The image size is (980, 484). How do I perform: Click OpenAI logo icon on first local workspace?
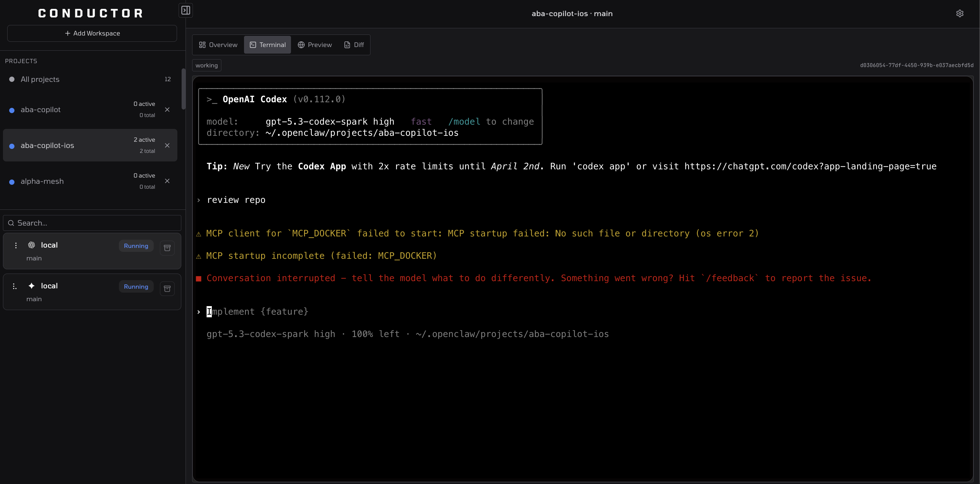pos(32,245)
